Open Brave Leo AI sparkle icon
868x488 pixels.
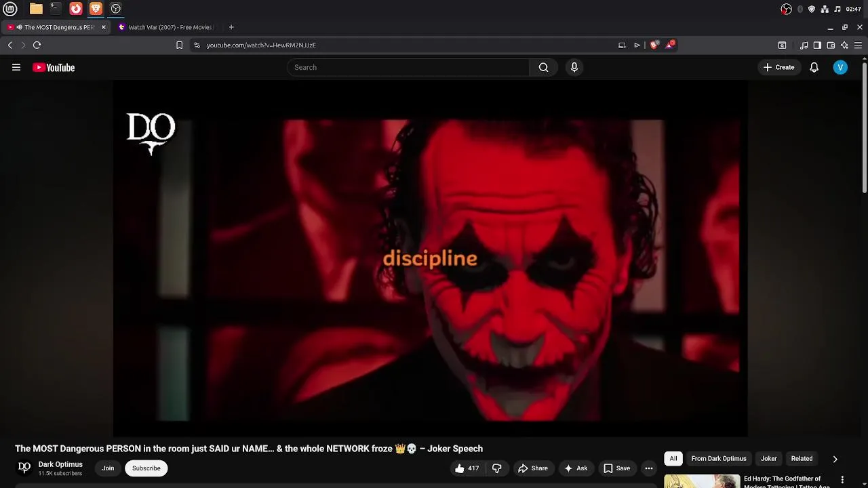pos(844,45)
